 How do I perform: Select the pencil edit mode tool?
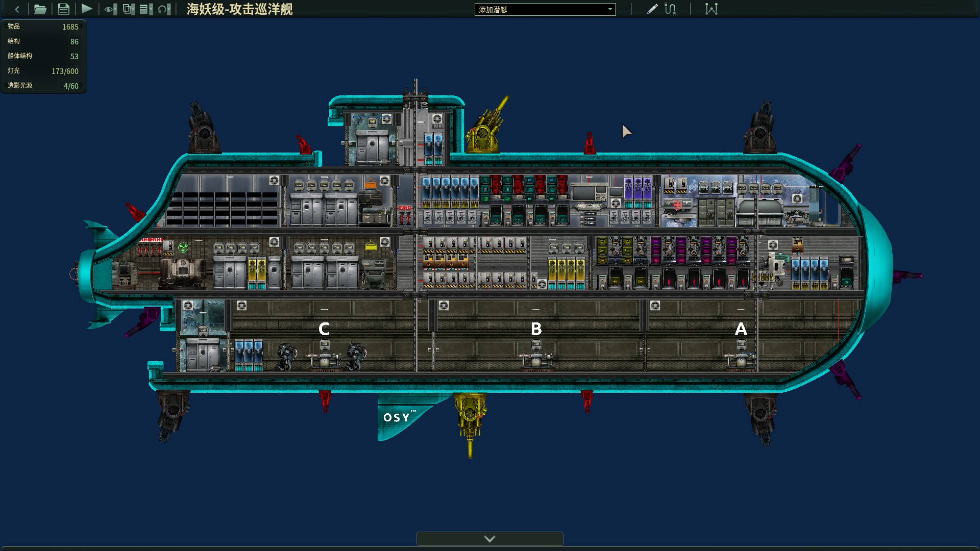(x=652, y=9)
